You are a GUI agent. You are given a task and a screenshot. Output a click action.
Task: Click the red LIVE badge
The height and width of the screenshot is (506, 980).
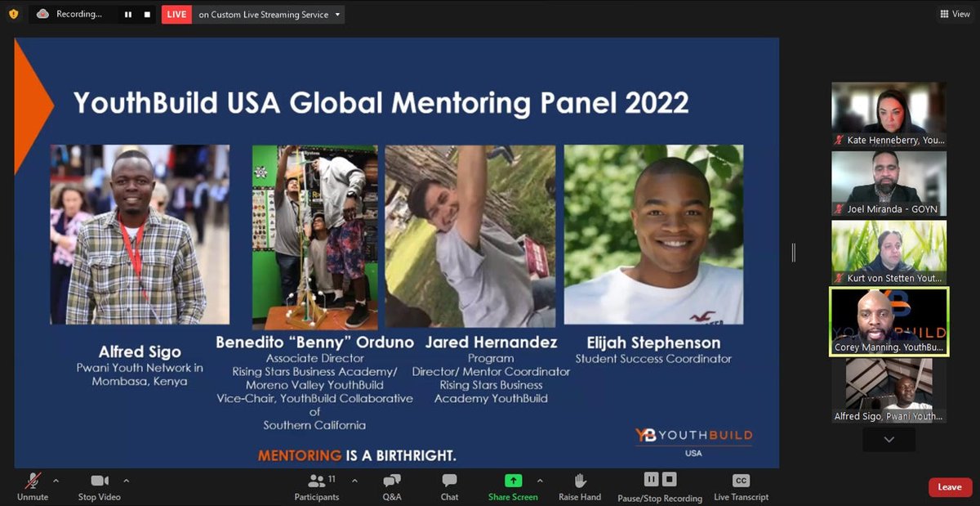coord(176,14)
